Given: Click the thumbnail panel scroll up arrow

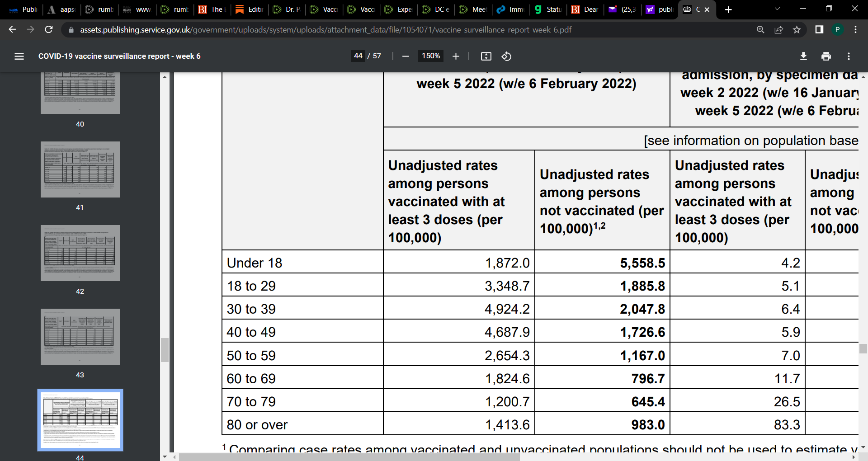Looking at the screenshot, I should click(x=165, y=77).
